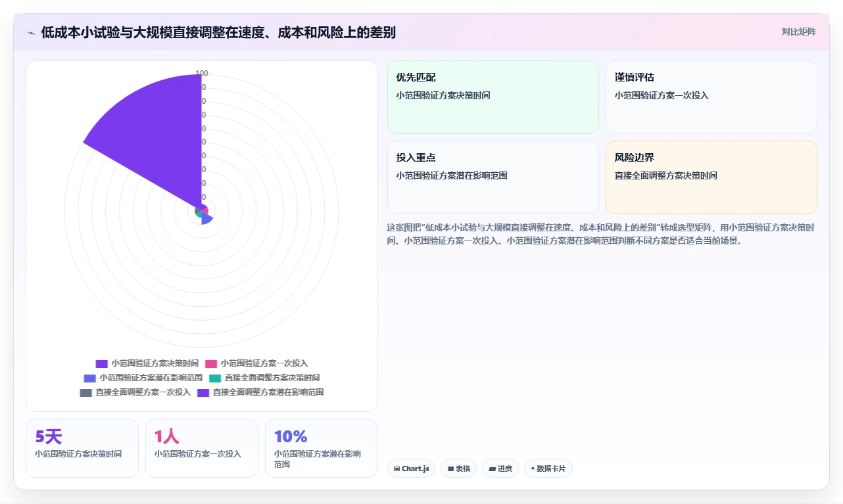Toggle the 小范围验证方案潜在影响范围 legend swatch
The image size is (843, 504).
[89, 378]
